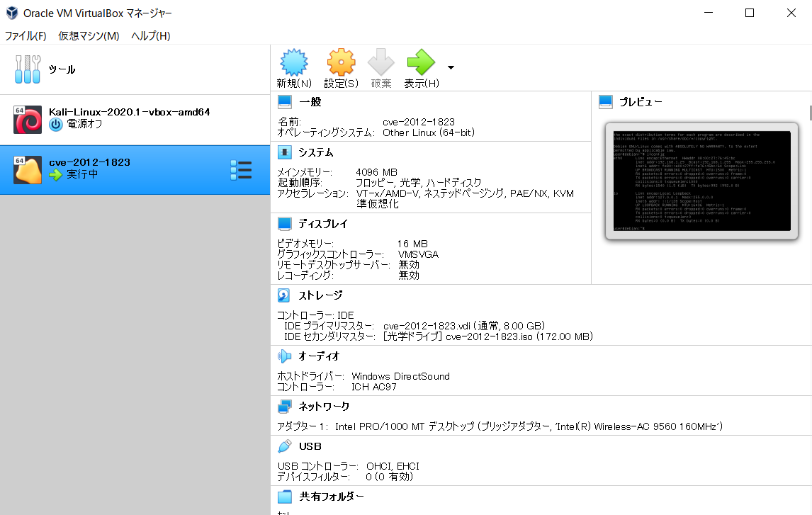Open the USB settings heading link
The width and height of the screenshot is (812, 515).
[x=310, y=446]
